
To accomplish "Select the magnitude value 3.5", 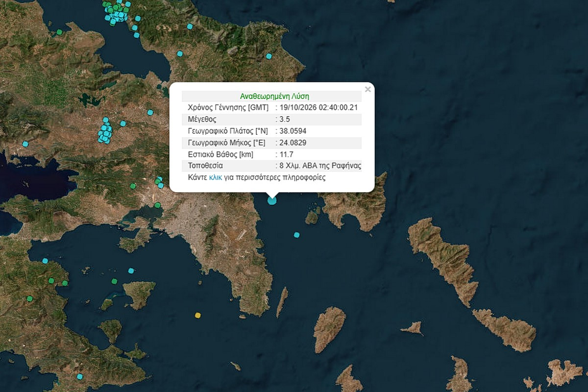I will tap(285, 119).
